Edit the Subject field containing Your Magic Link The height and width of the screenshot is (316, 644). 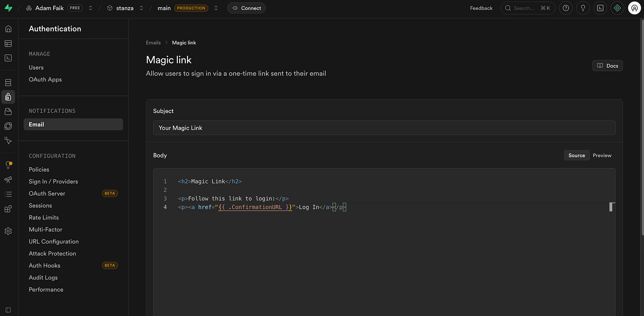(x=384, y=128)
